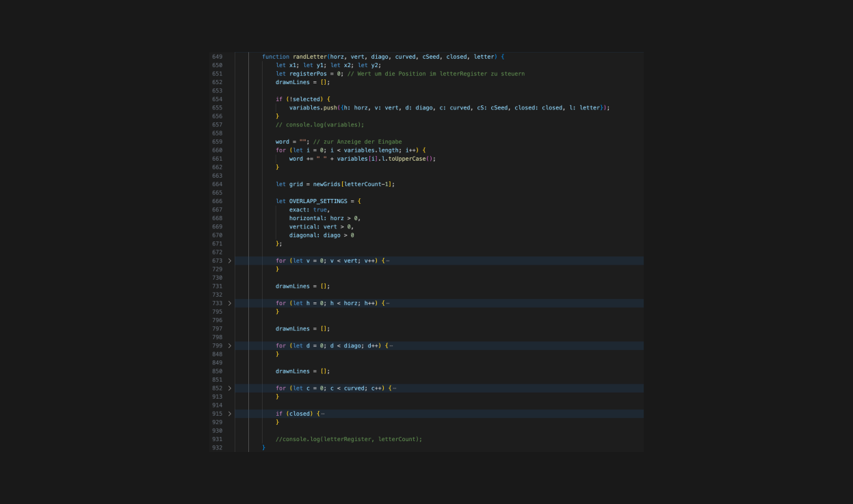Select line number 666 in the gutter
The height and width of the screenshot is (504, 853).
(217, 201)
